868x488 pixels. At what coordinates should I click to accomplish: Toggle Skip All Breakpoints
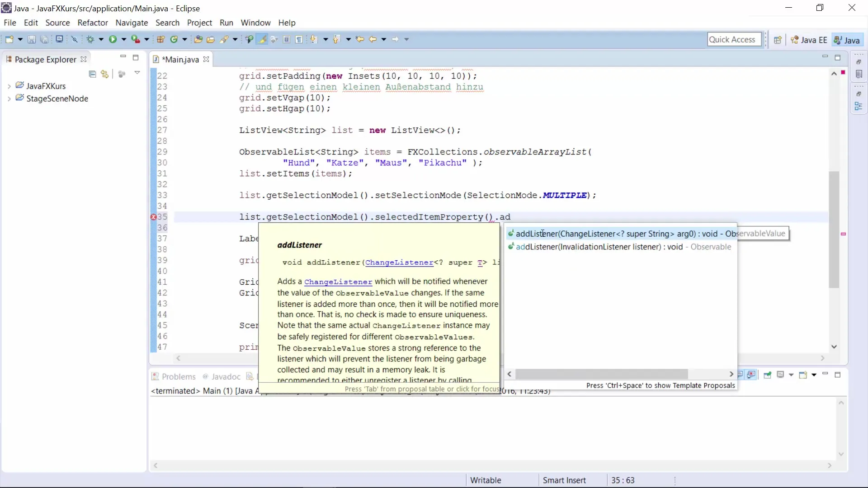[x=75, y=39]
